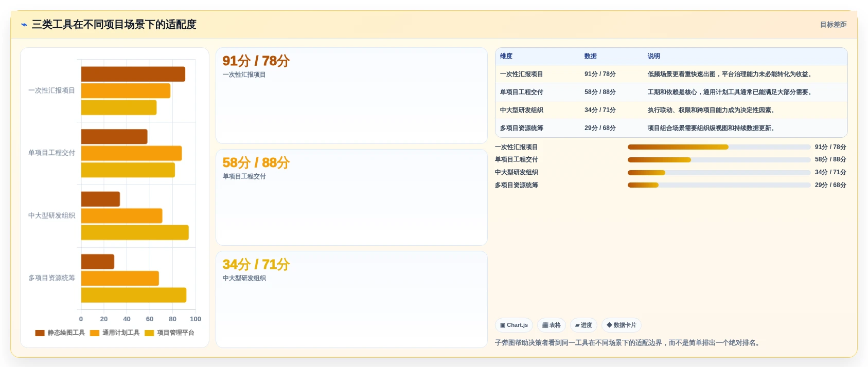Image resolution: width=868 pixels, height=367 pixels.
Task: Click the 34分 / 71分 table data cell
Action: click(x=600, y=111)
